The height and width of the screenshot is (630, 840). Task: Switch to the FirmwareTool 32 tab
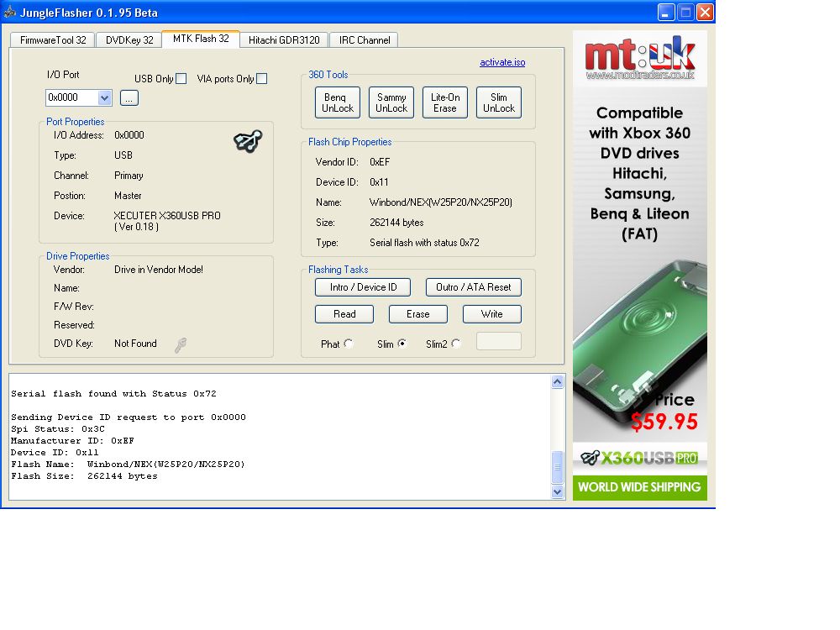point(52,40)
